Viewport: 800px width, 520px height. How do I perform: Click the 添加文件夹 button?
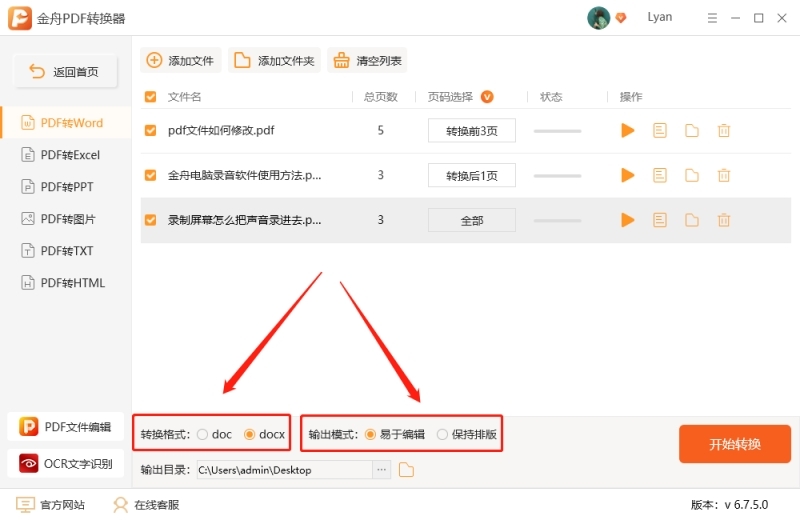click(274, 61)
